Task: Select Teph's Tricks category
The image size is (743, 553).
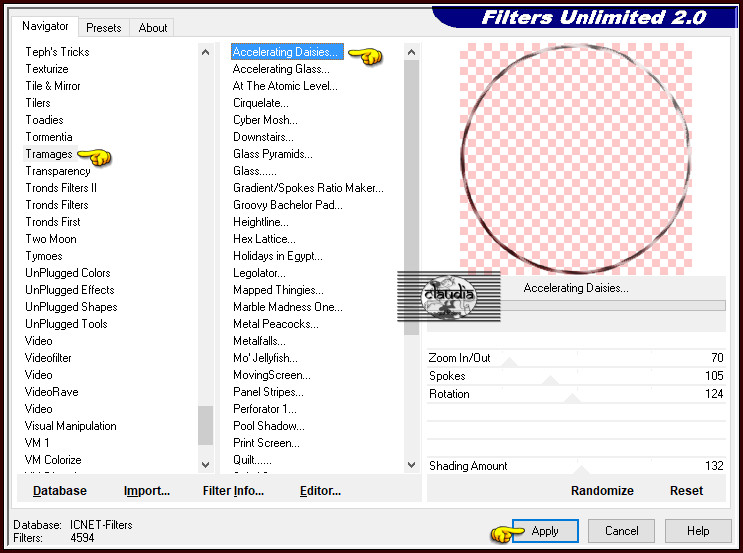Action: (57, 52)
